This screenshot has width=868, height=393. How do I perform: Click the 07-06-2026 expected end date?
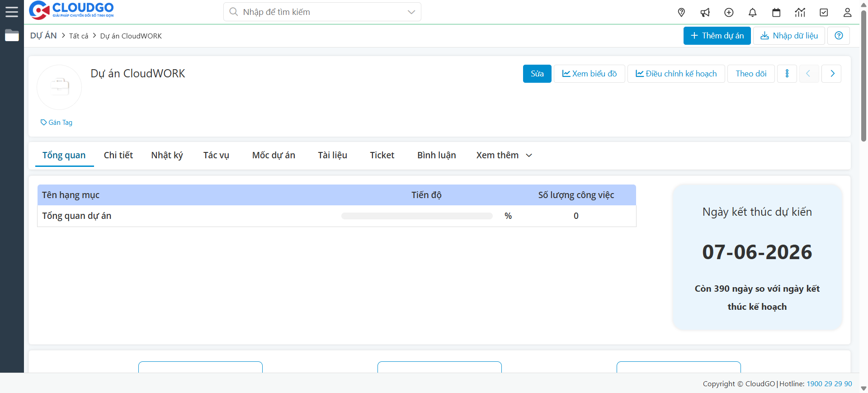(x=757, y=252)
